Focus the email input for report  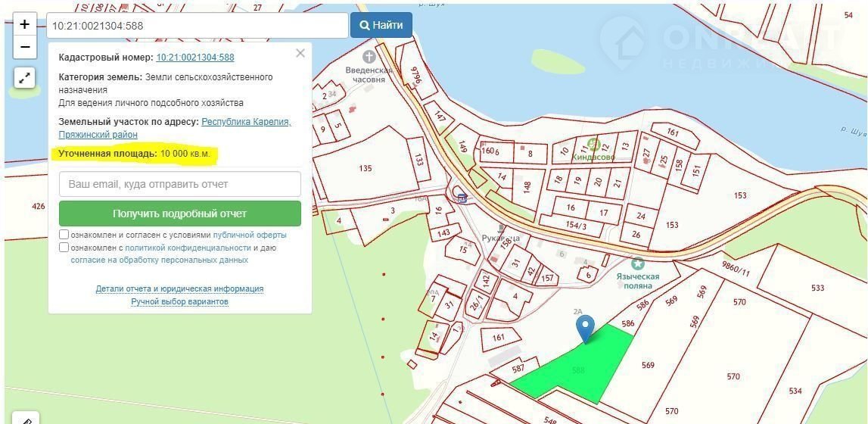coord(180,184)
